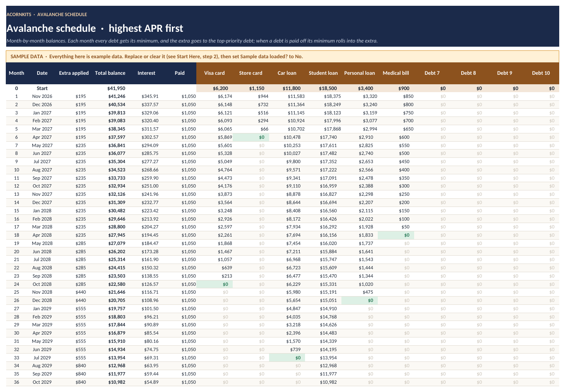Select the Nov 2026 date cell
The width and height of the screenshot is (565, 392).
(42, 96)
